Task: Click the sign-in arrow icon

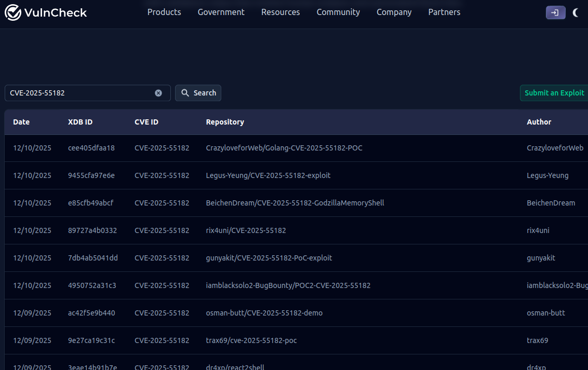Action: [555, 12]
